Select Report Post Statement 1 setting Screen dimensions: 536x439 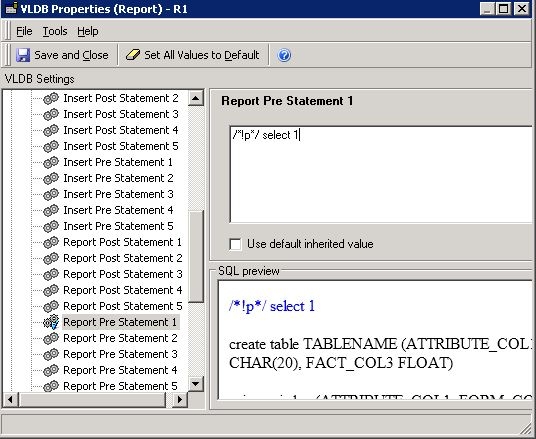[x=122, y=242]
